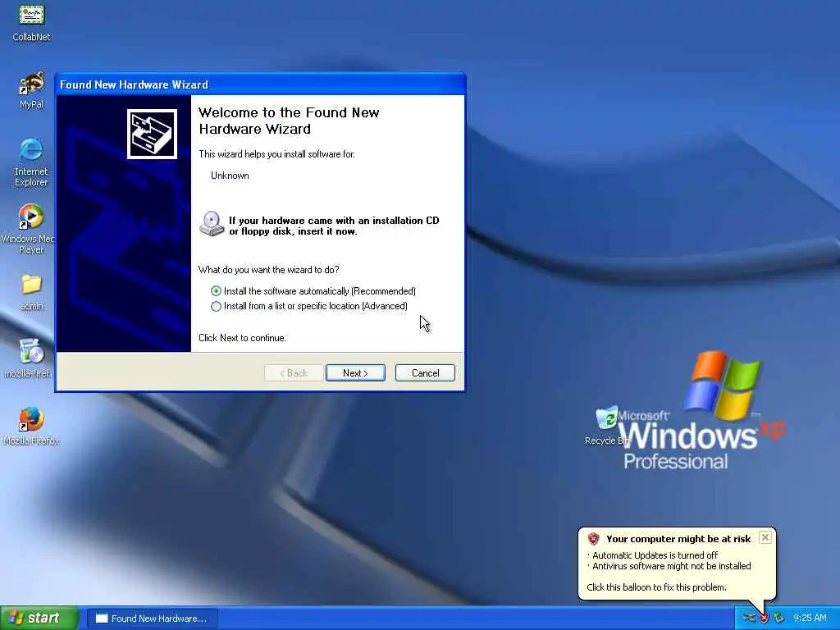
Task: Click 'What do you want the wizard to do?' text
Action: click(x=268, y=270)
